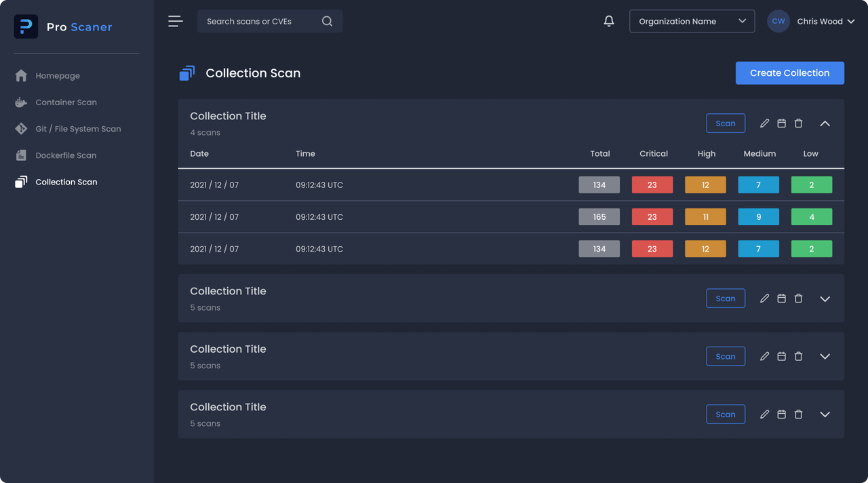Click the Pro Scaner logo icon
Image resolution: width=868 pixels, height=483 pixels.
point(26,27)
